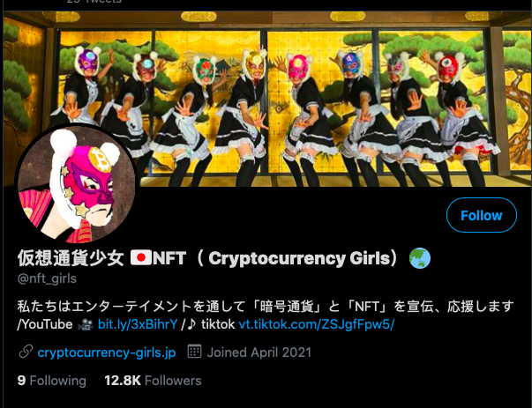Click the Follow button

click(x=482, y=215)
